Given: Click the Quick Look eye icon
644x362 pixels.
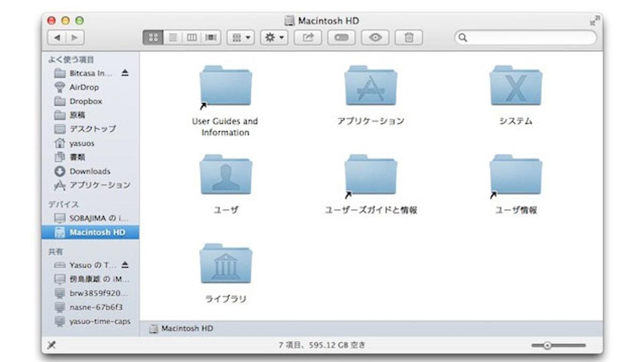Looking at the screenshot, I should point(375,38).
